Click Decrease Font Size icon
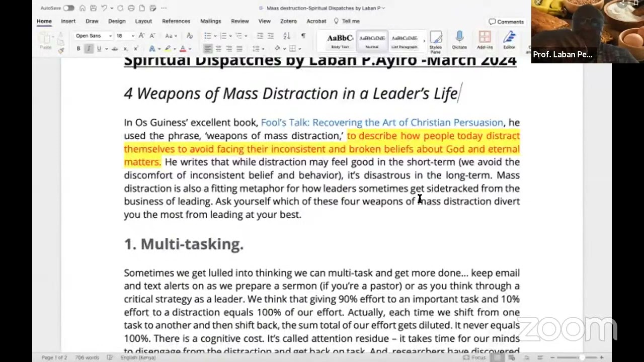This screenshot has width=644, height=362. (x=152, y=36)
